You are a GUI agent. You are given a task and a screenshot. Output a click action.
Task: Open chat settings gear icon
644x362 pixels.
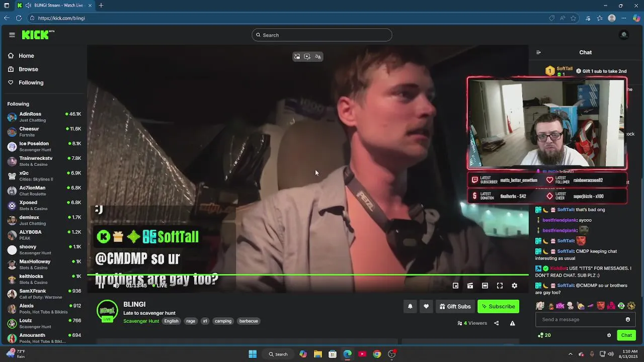(609, 335)
